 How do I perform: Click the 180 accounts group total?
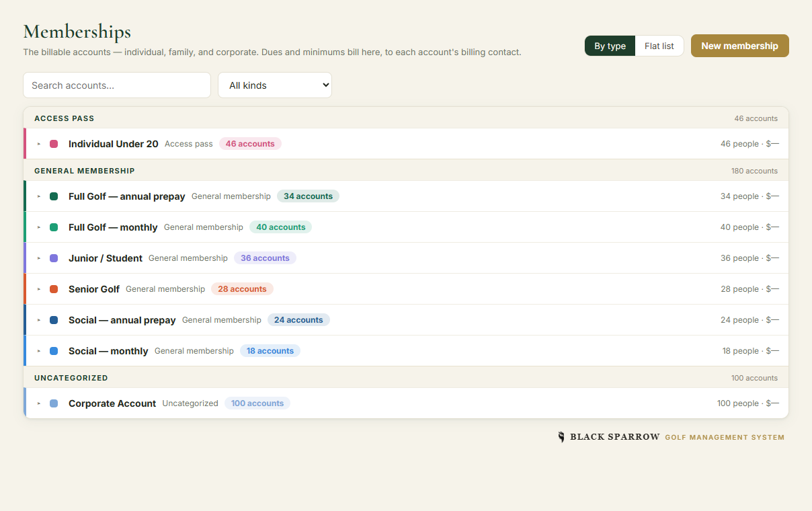pyautogui.click(x=754, y=171)
